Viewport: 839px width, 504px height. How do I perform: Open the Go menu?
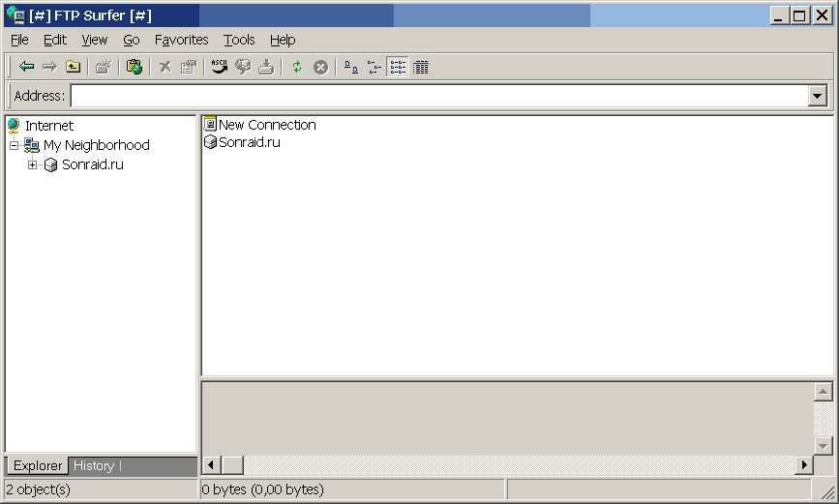click(131, 40)
